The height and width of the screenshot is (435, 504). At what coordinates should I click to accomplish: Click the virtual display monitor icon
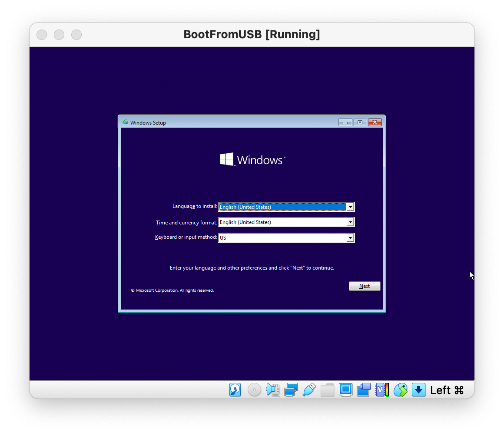tap(345, 390)
